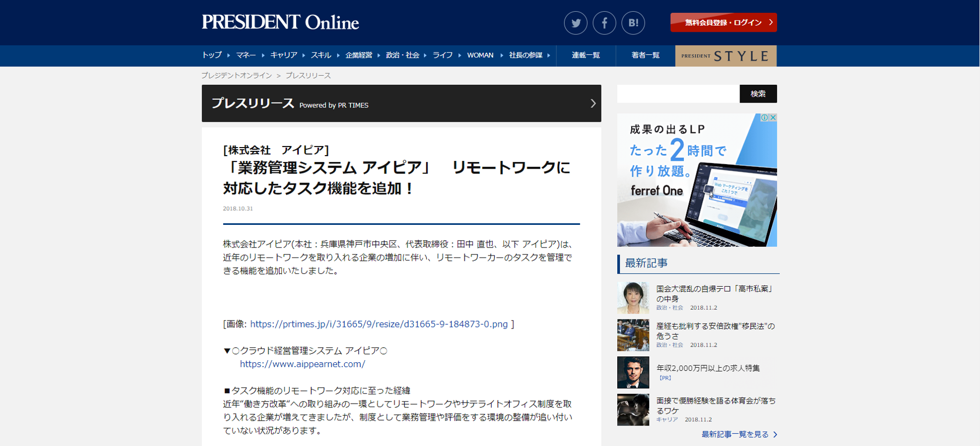Open 年収2,000万円以上の求人特集 link

pos(708,368)
